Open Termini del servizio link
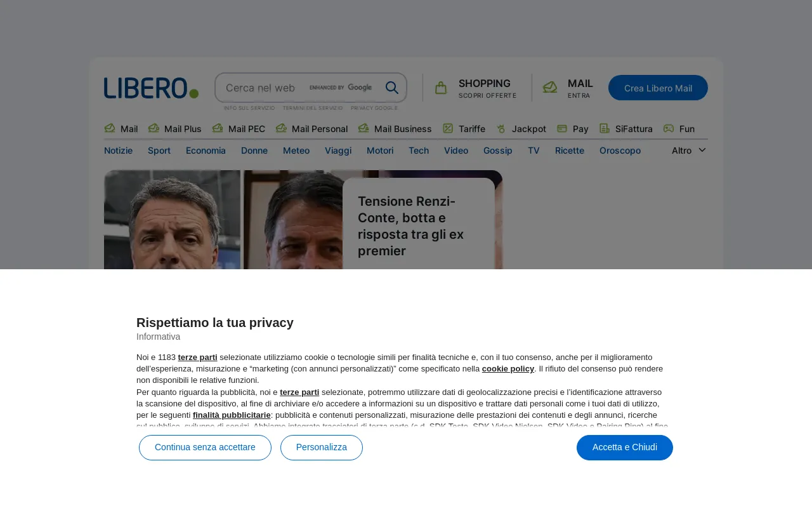This screenshot has height=508, width=812. pos(313,108)
